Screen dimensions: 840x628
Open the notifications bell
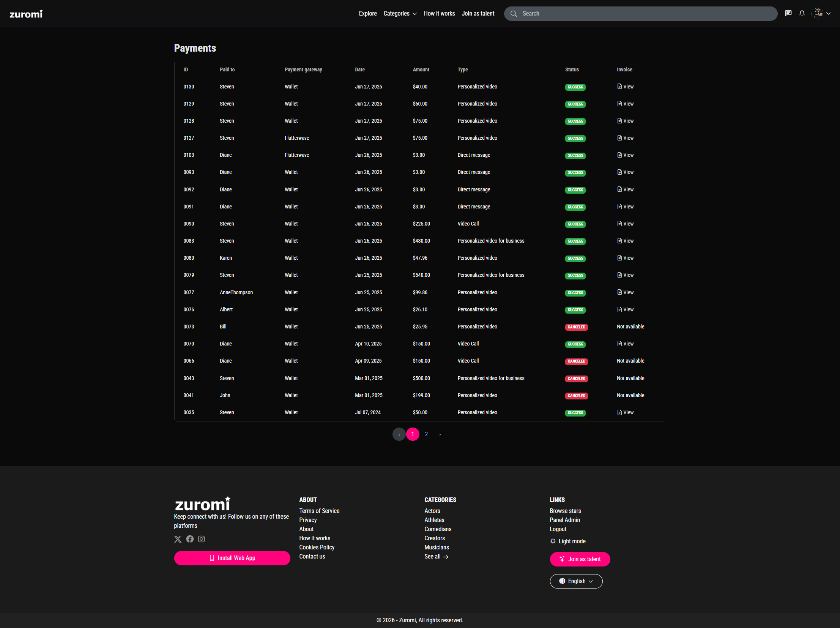(x=802, y=13)
